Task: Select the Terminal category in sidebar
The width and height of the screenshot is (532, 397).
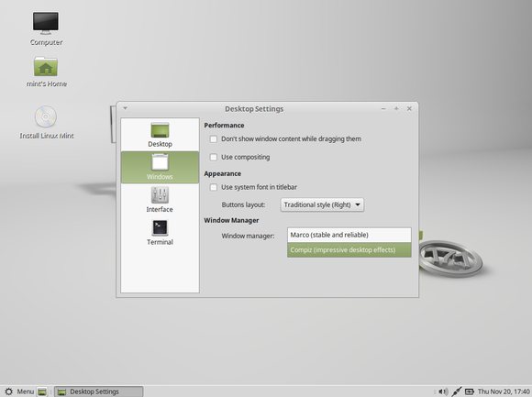Action: tap(160, 232)
